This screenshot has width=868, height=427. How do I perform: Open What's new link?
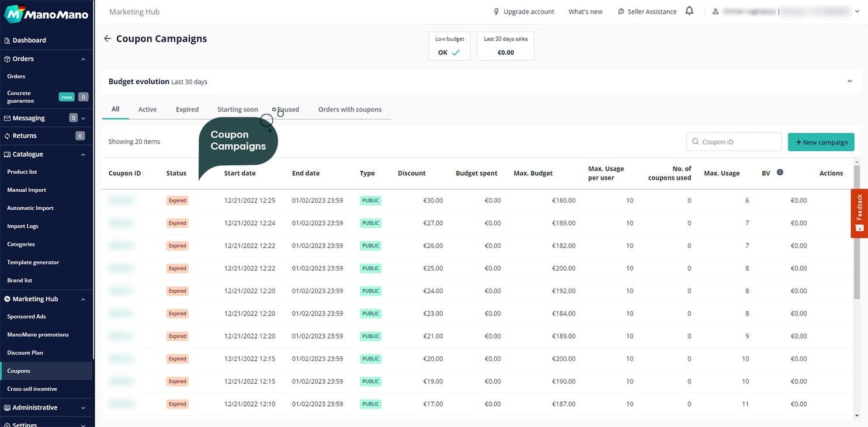pyautogui.click(x=585, y=12)
